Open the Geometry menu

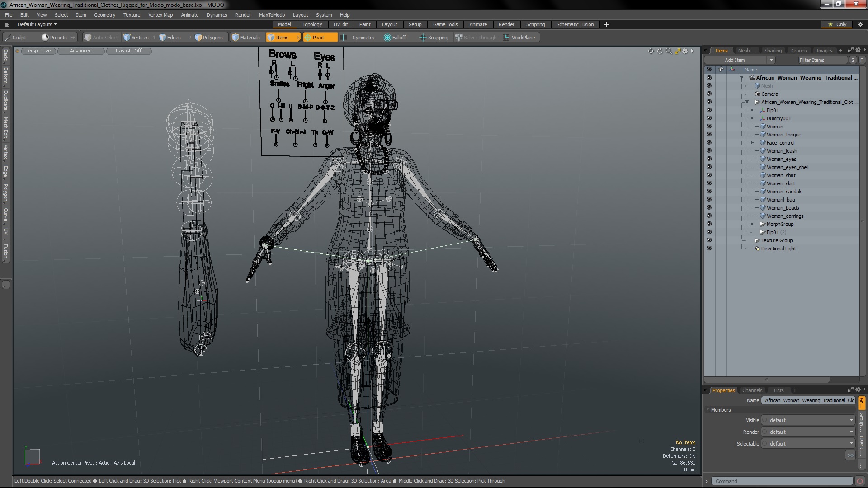click(104, 15)
